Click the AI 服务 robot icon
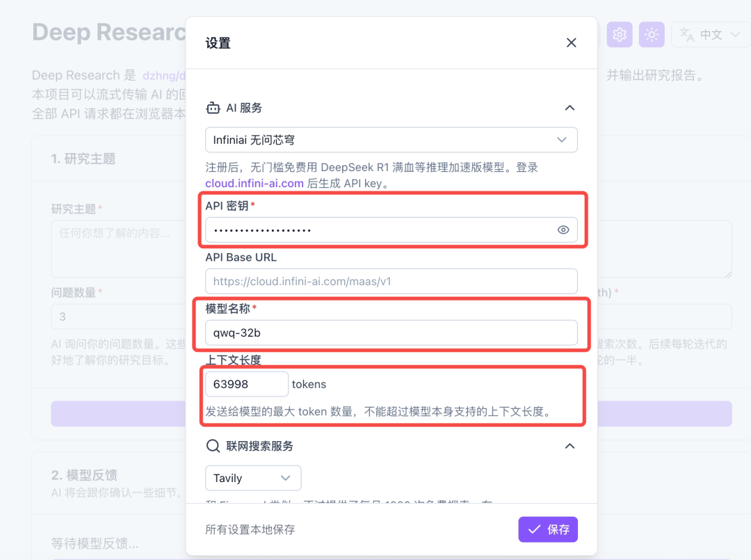 tap(213, 108)
